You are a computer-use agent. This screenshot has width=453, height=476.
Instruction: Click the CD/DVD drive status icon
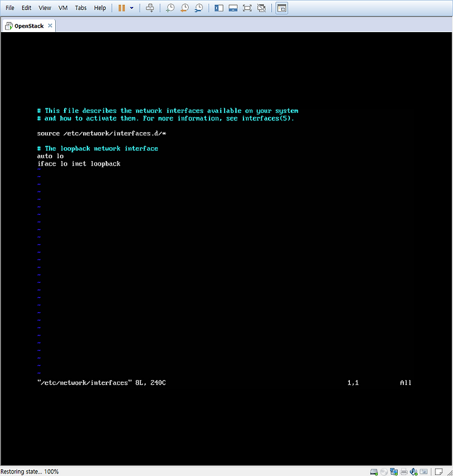pyautogui.click(x=384, y=472)
